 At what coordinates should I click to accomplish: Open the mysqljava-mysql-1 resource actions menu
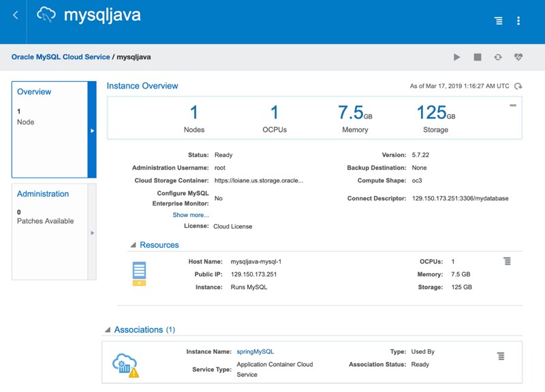click(508, 261)
